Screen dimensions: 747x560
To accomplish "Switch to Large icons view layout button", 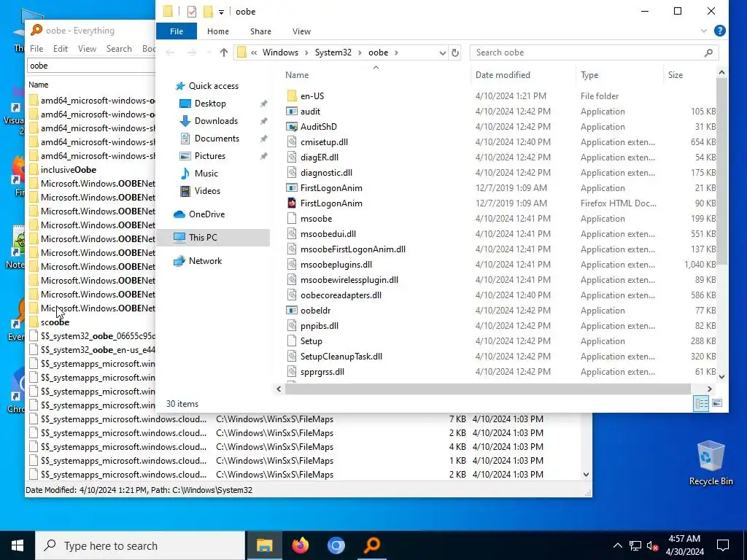I will (717, 404).
